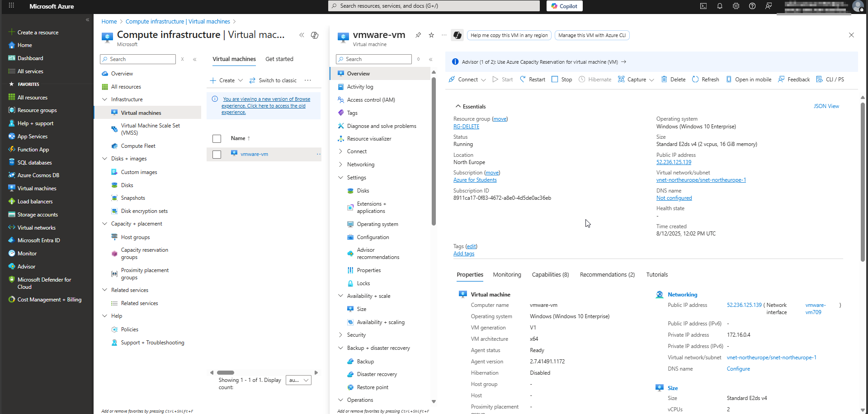868x414 pixels.
Task: Restart the virtual machine
Action: [533, 80]
